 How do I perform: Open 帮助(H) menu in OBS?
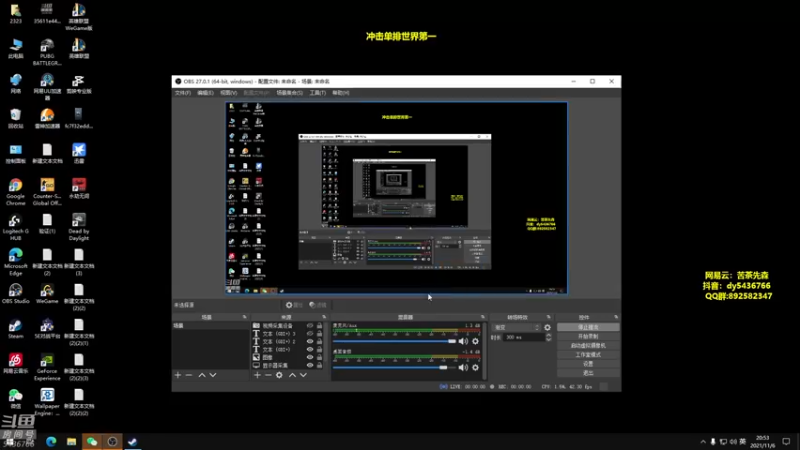341,93
